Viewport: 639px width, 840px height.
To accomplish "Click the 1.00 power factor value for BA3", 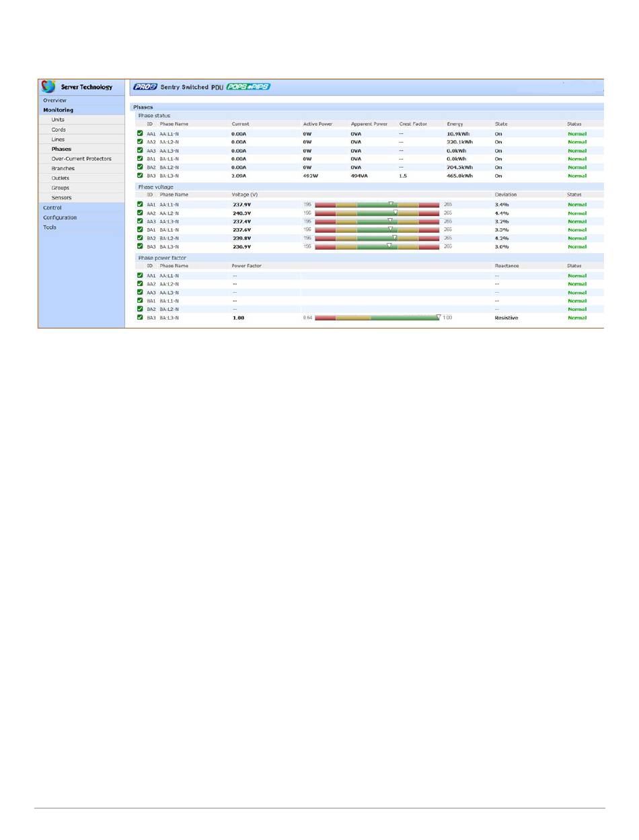I will tap(237, 318).
